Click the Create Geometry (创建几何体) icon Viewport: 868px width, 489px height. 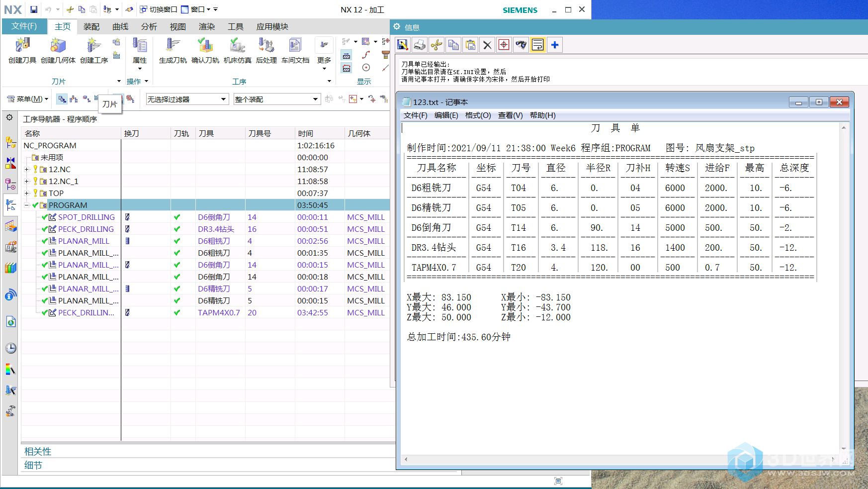(58, 46)
